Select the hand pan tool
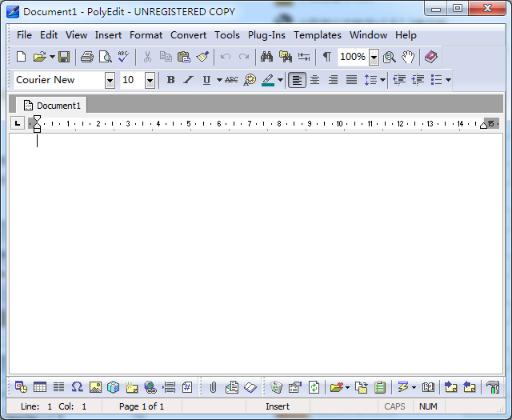The image size is (512, 420). coord(408,57)
